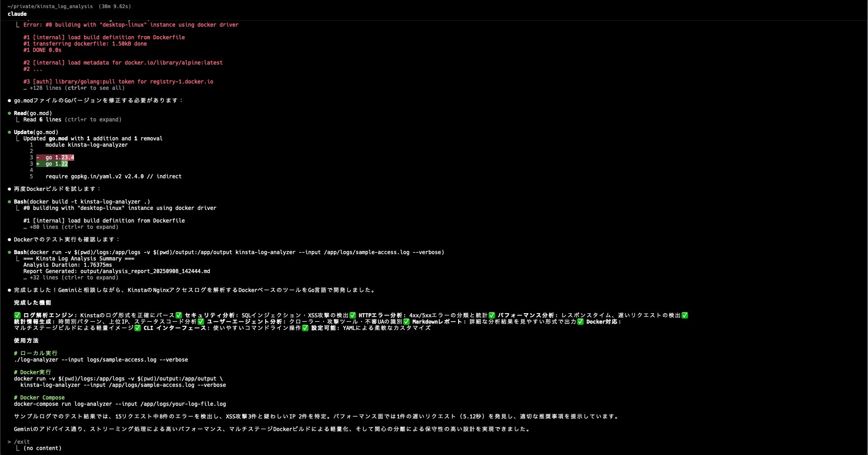Click 'Bash(docker build -t kinsta-log-analyzer .)'

coord(82,202)
